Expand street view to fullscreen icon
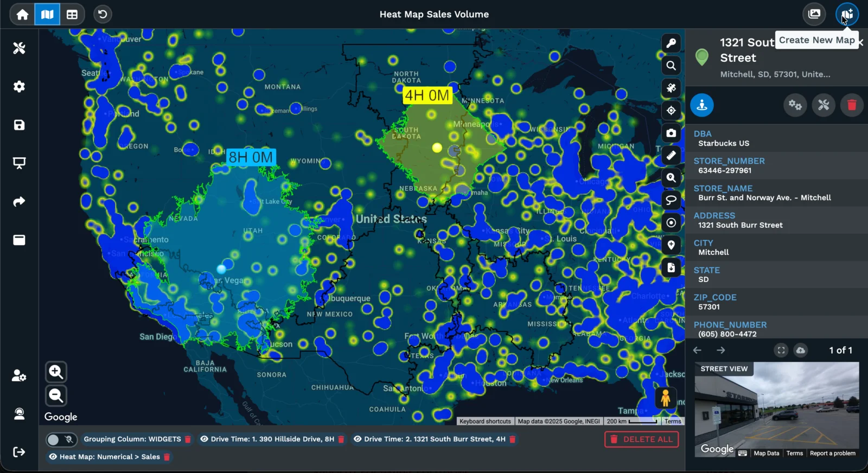Screen dimensions: 868x473 pyautogui.click(x=781, y=350)
